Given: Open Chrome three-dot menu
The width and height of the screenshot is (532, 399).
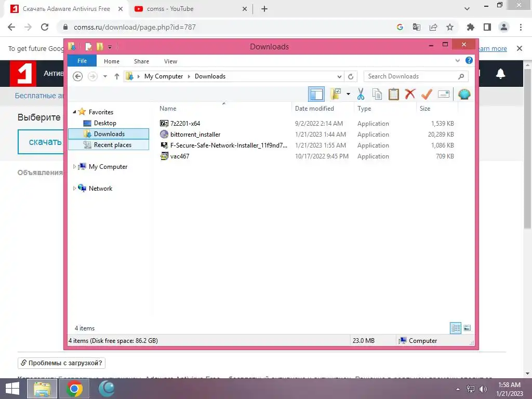Looking at the screenshot, I should [x=521, y=27].
